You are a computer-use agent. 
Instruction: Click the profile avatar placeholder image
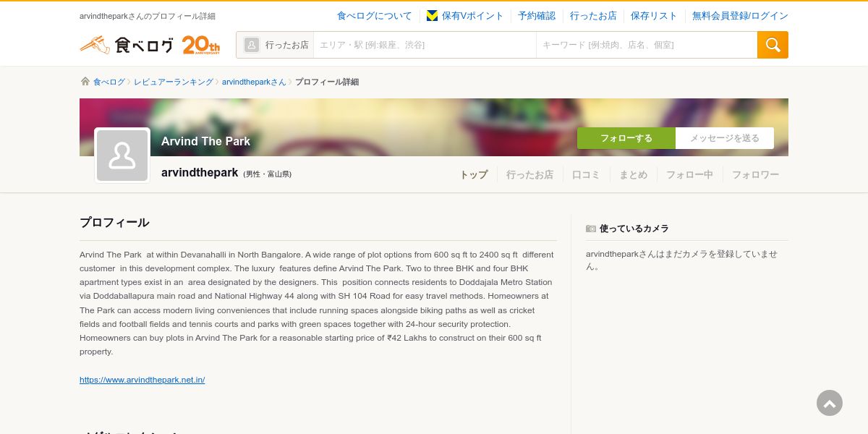122,156
